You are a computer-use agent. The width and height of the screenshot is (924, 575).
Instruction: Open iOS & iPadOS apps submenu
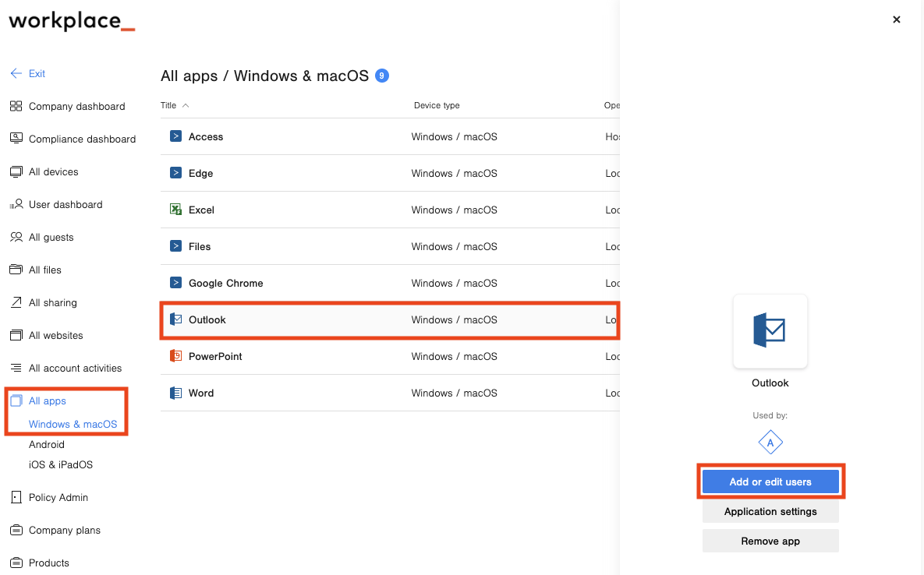point(61,464)
